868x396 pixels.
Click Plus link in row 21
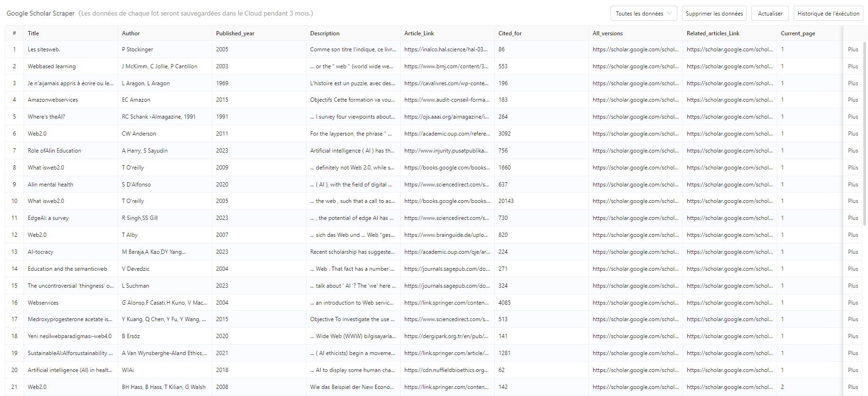click(853, 387)
